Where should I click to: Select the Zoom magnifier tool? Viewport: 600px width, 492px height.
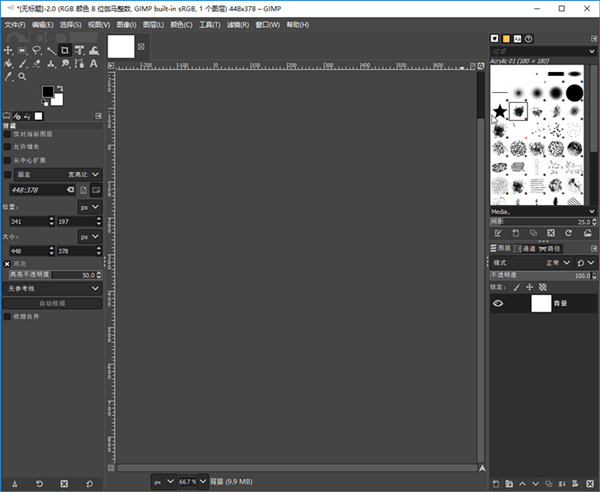point(22,76)
